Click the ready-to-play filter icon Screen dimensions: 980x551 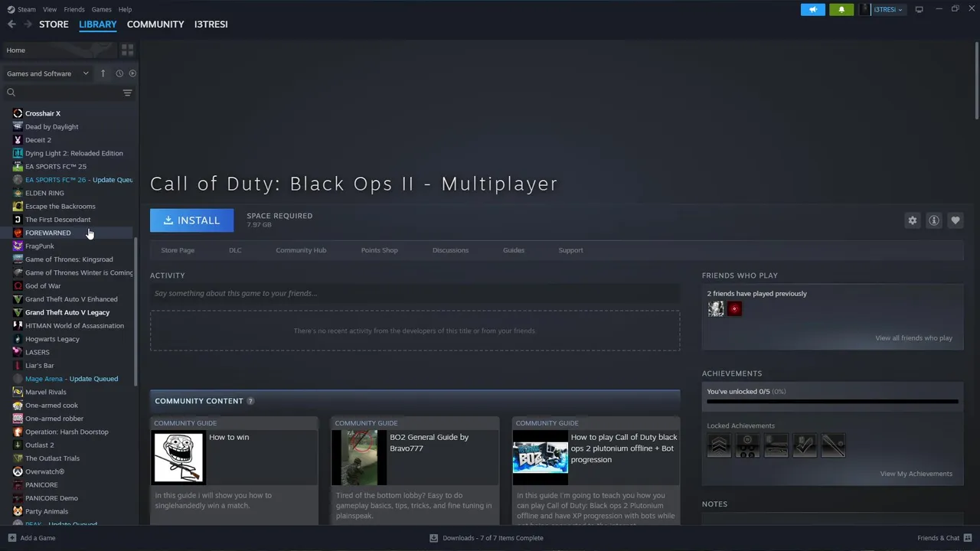pyautogui.click(x=132, y=73)
